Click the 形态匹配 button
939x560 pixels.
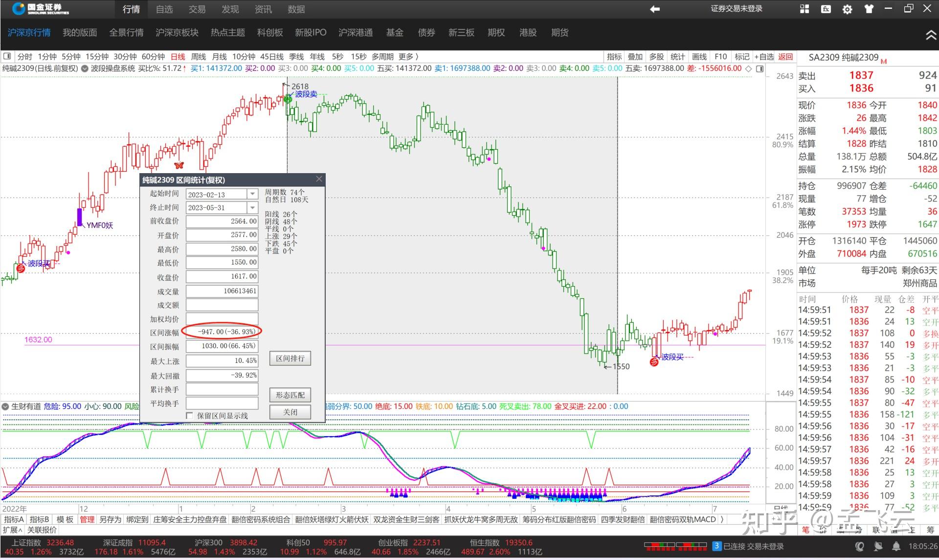(290, 395)
